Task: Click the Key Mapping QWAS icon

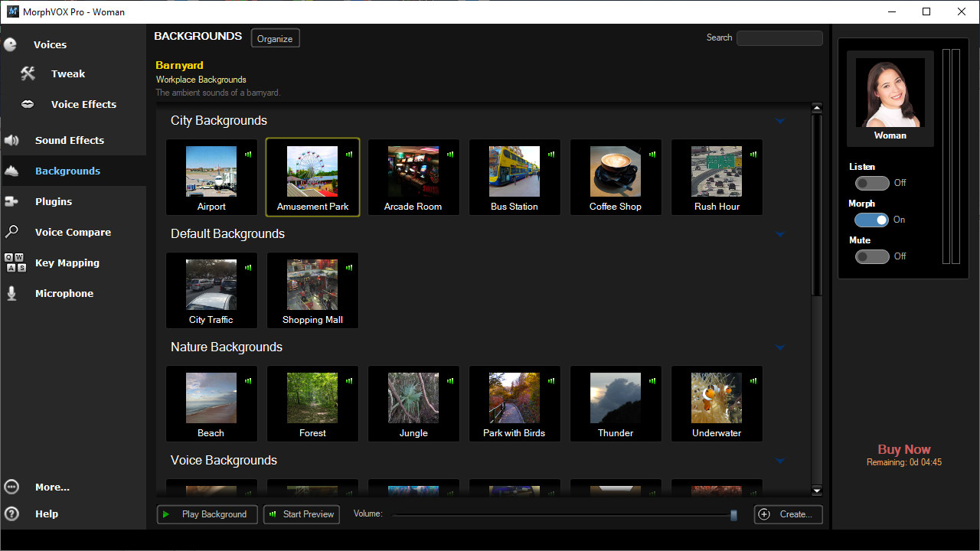Action: coord(15,262)
